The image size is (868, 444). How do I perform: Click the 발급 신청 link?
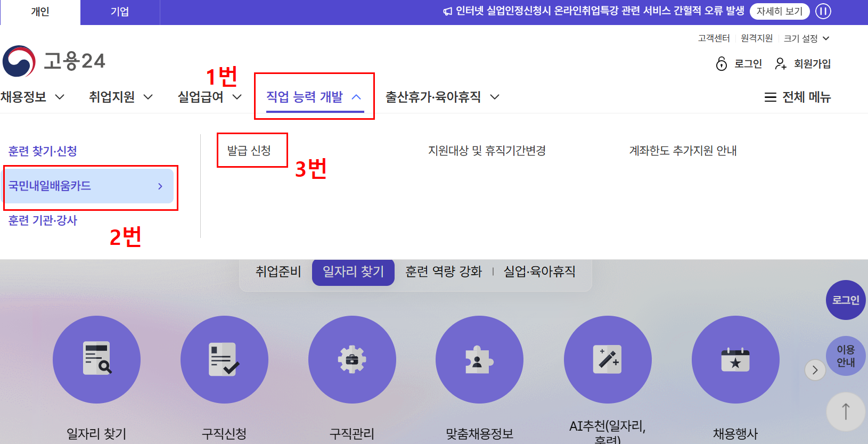(249, 151)
